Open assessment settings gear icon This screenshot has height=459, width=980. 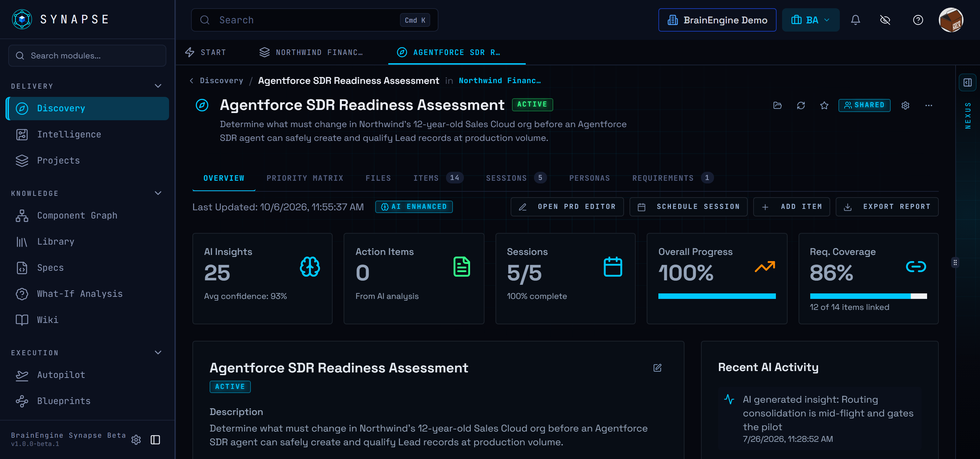(905, 105)
